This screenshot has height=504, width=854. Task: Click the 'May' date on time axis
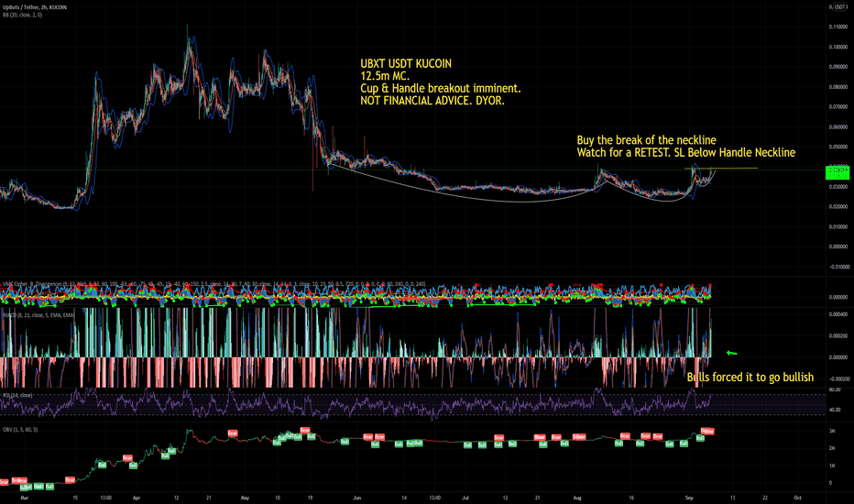point(245,498)
